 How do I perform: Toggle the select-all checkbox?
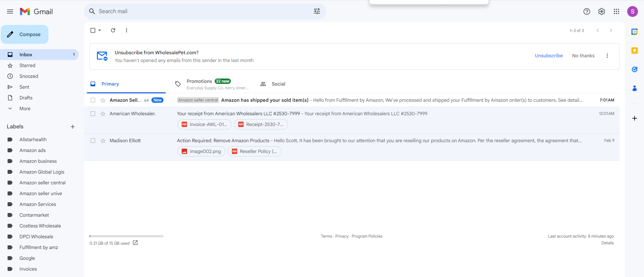point(93,30)
